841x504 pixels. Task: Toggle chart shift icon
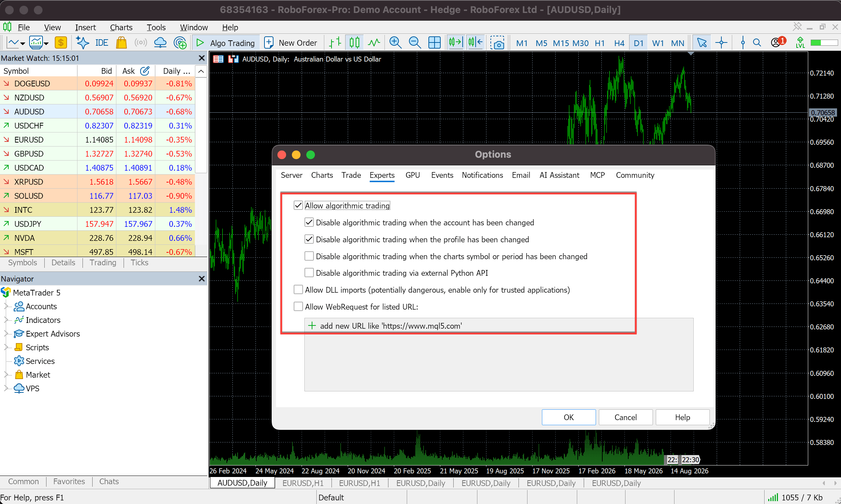(476, 43)
